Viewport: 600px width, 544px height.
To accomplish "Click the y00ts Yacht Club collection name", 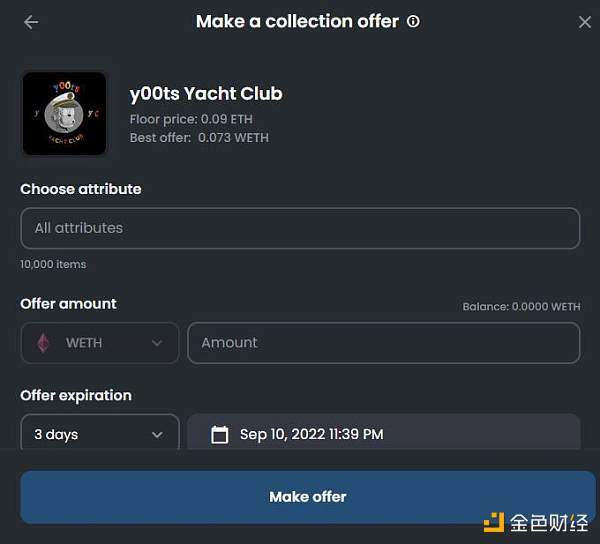I will [206, 93].
